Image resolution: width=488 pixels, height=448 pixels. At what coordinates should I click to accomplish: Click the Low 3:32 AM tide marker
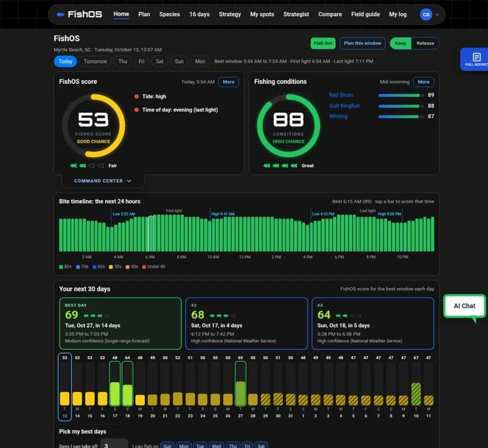pyautogui.click(x=123, y=214)
